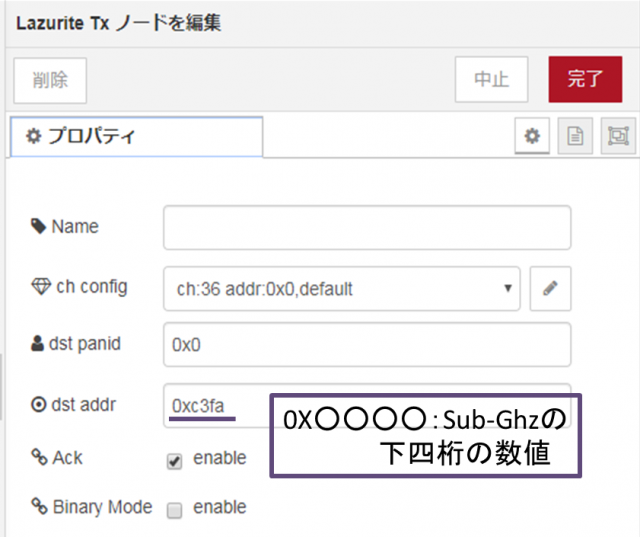Click the diamond icon beside ch config

coord(41,286)
